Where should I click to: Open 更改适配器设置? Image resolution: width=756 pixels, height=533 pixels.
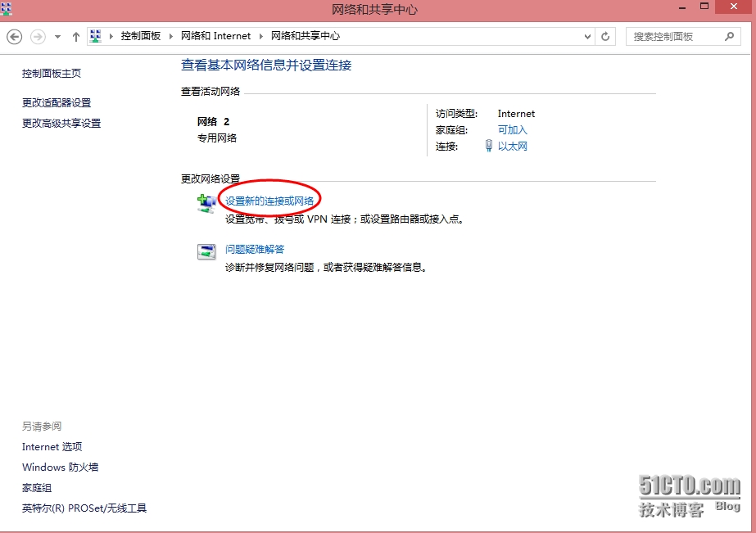click(x=57, y=102)
